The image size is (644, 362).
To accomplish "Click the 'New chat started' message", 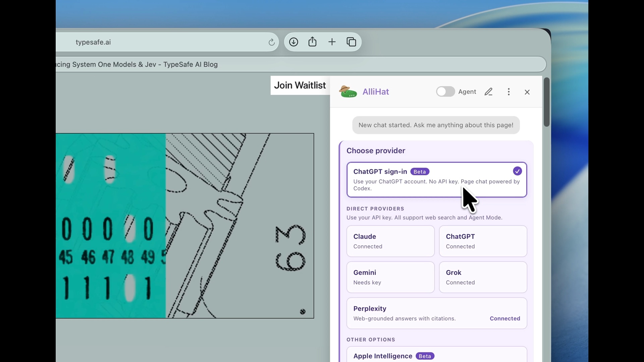I will click(x=436, y=125).
